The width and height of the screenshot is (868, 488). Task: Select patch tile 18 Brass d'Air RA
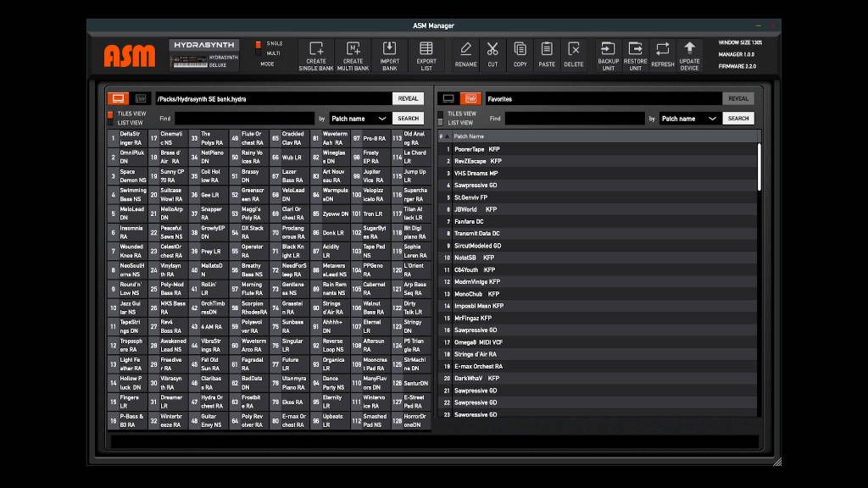(x=169, y=157)
